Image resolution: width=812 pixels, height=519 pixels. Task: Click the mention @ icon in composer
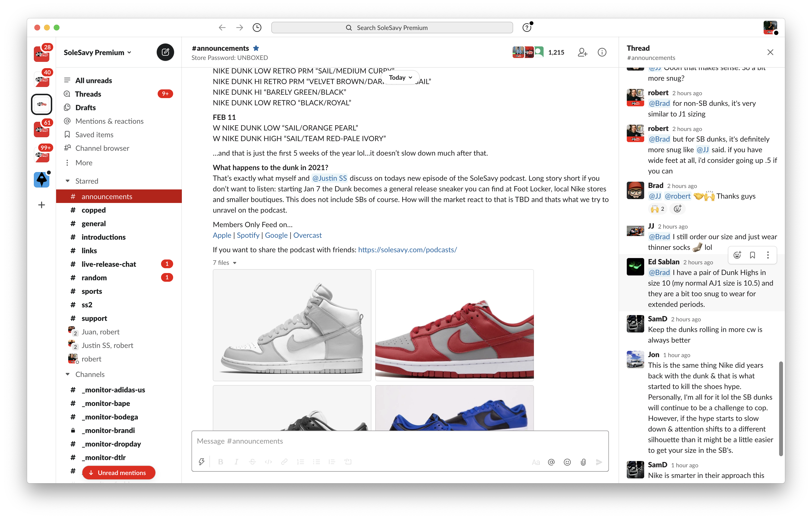[551, 462]
